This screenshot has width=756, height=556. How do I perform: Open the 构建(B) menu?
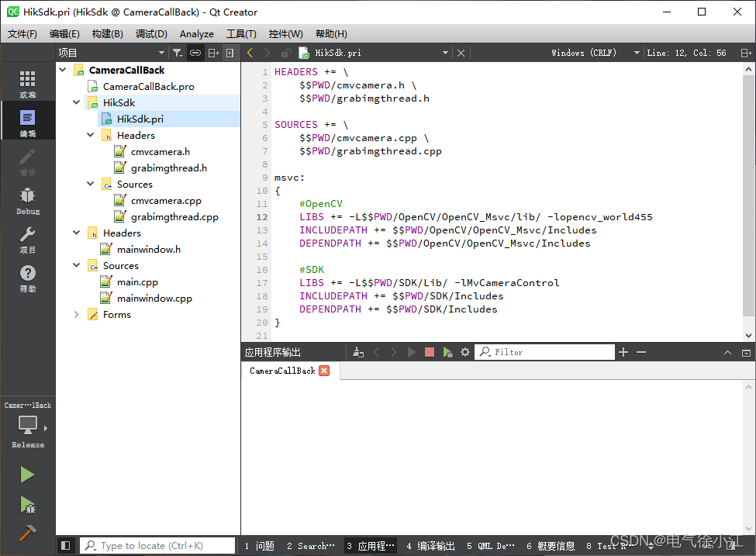click(x=108, y=34)
